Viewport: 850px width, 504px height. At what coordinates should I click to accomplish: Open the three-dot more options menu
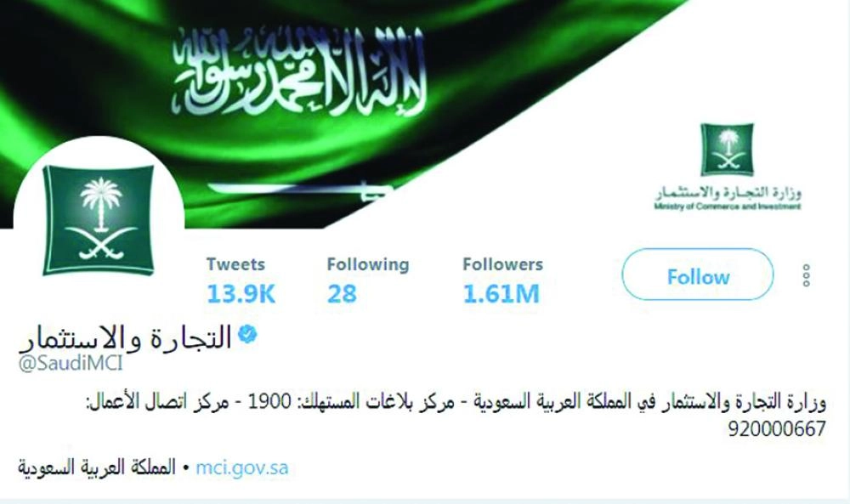click(x=806, y=275)
